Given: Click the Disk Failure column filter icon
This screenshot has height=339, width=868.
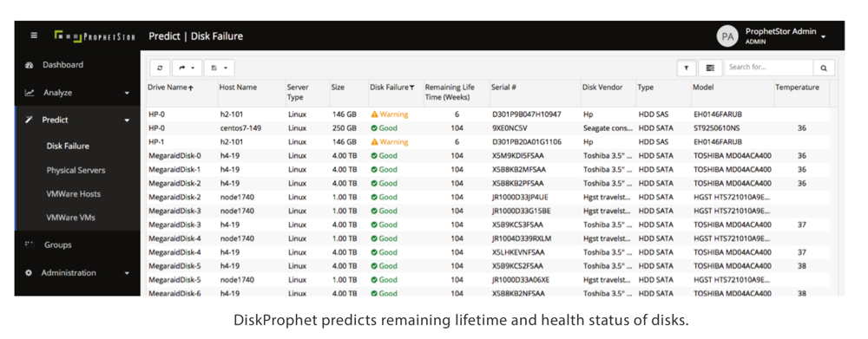Looking at the screenshot, I should click(411, 88).
